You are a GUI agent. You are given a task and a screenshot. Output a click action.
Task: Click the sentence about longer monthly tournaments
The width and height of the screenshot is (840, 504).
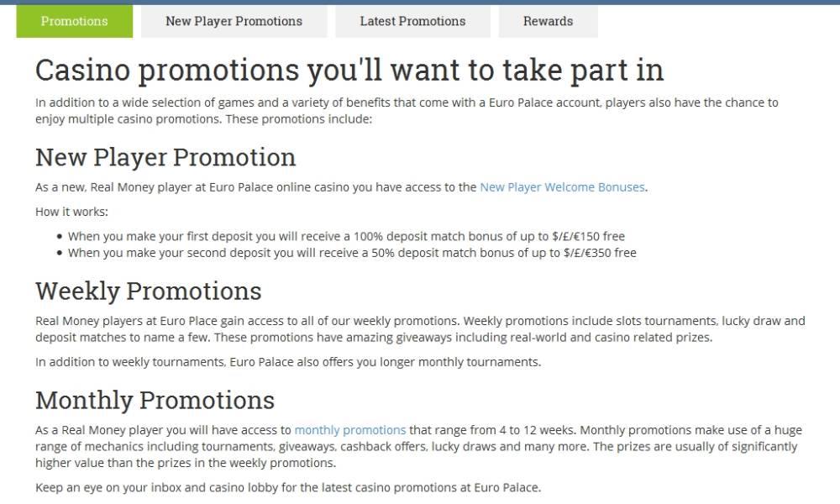(x=288, y=362)
